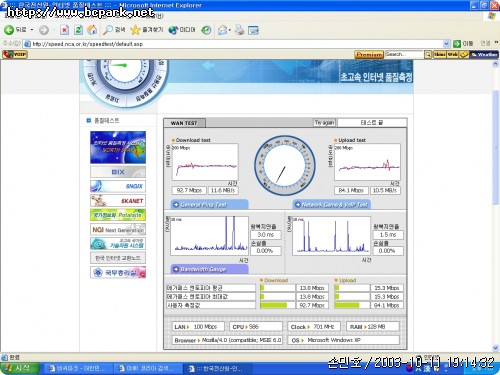
Task: Open the Windows Start button
Action: (x=20, y=368)
